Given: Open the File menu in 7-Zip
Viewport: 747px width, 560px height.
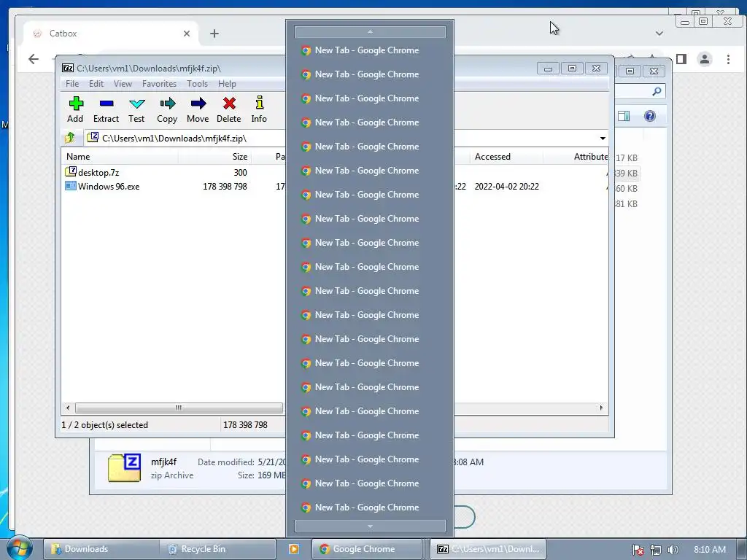Looking at the screenshot, I should [x=72, y=84].
